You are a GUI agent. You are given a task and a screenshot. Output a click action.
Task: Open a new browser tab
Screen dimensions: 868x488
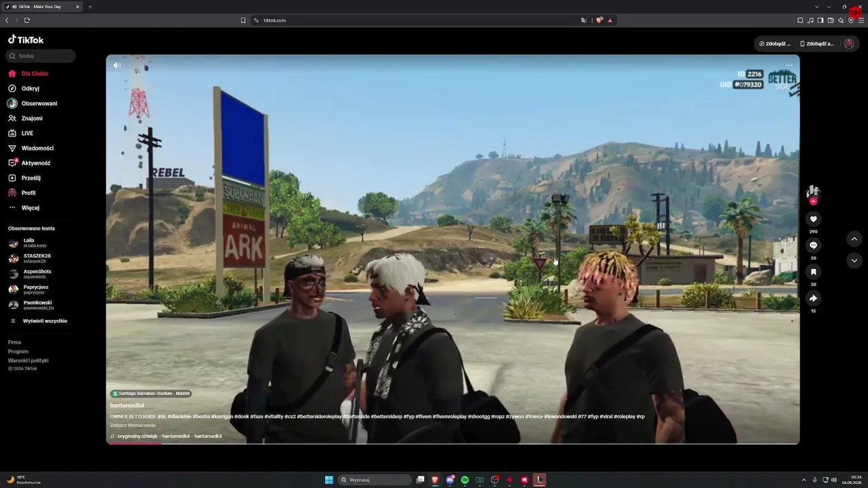click(x=90, y=7)
